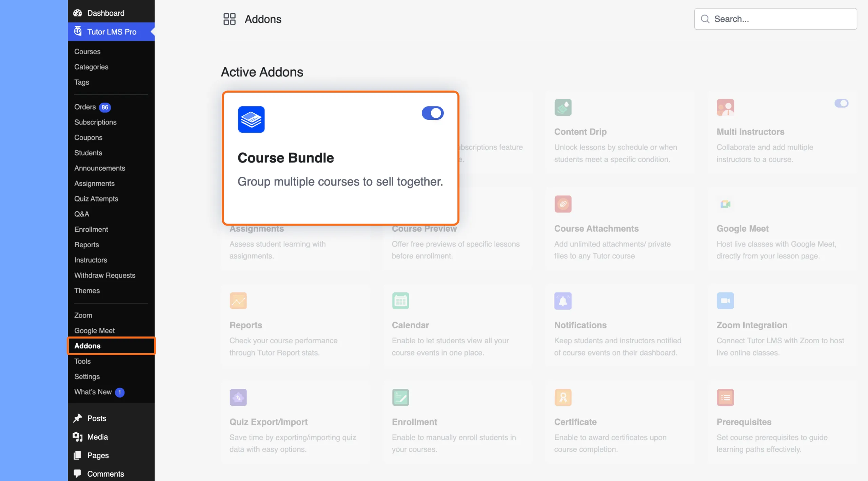Open Withdraw Requests page
The image size is (868, 481).
click(105, 275)
